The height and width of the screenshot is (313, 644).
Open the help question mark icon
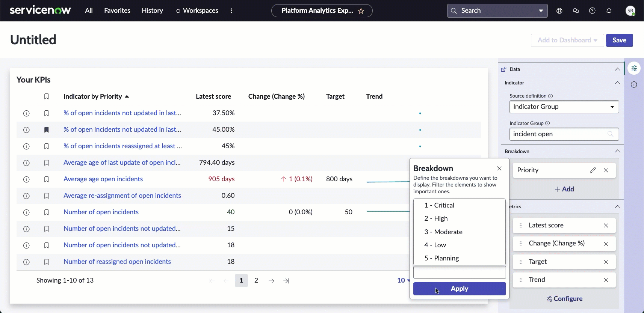[592, 11]
